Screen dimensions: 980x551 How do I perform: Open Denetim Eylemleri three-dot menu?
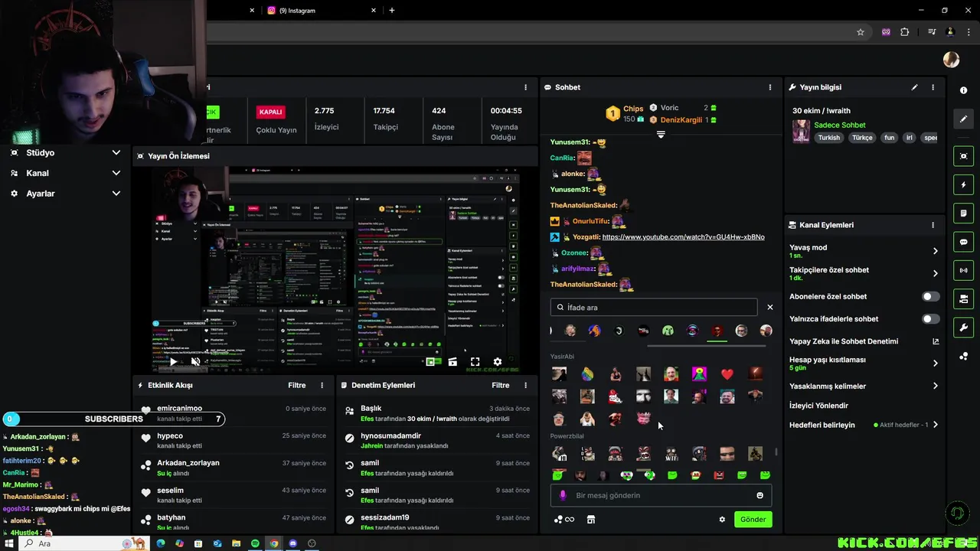coord(525,386)
